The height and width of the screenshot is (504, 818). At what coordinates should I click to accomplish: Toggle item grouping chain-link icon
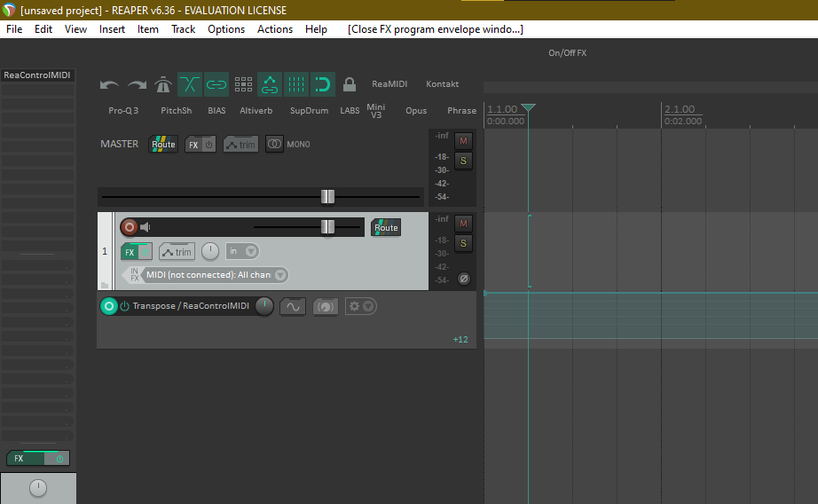(216, 84)
